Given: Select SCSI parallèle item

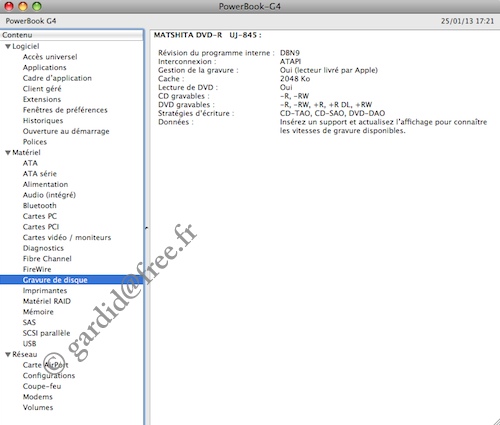Looking at the screenshot, I should (x=46, y=333).
